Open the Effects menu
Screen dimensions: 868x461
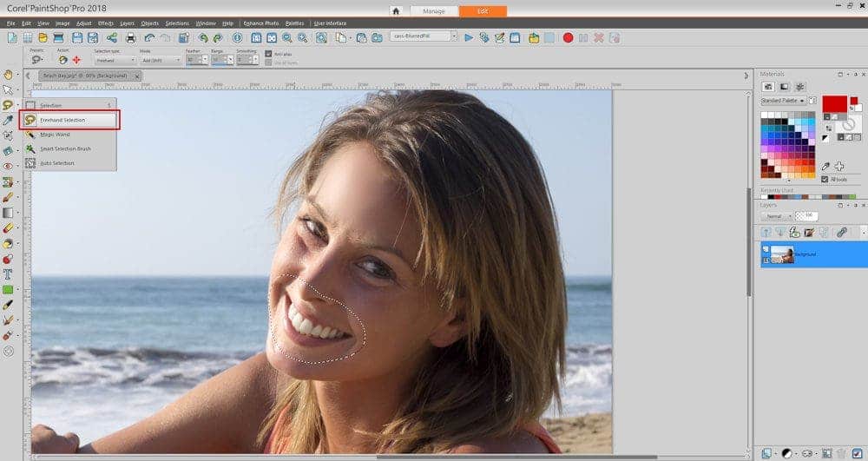tap(105, 23)
